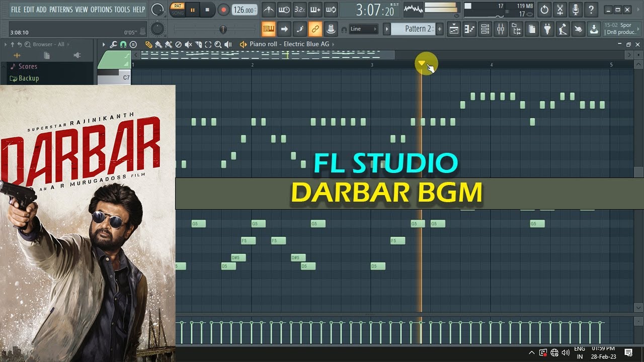Toggle overdub blend recording
The width and height of the screenshot is (644, 362).
tap(315, 10)
